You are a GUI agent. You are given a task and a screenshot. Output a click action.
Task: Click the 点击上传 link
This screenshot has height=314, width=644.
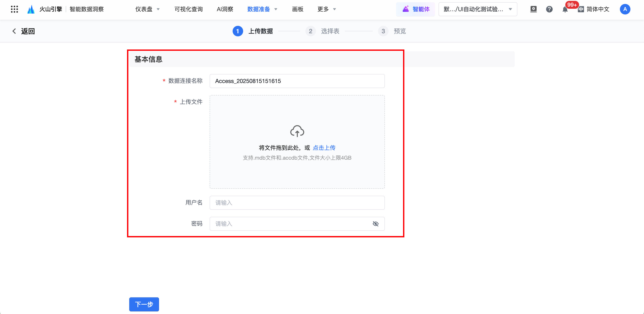tap(324, 148)
